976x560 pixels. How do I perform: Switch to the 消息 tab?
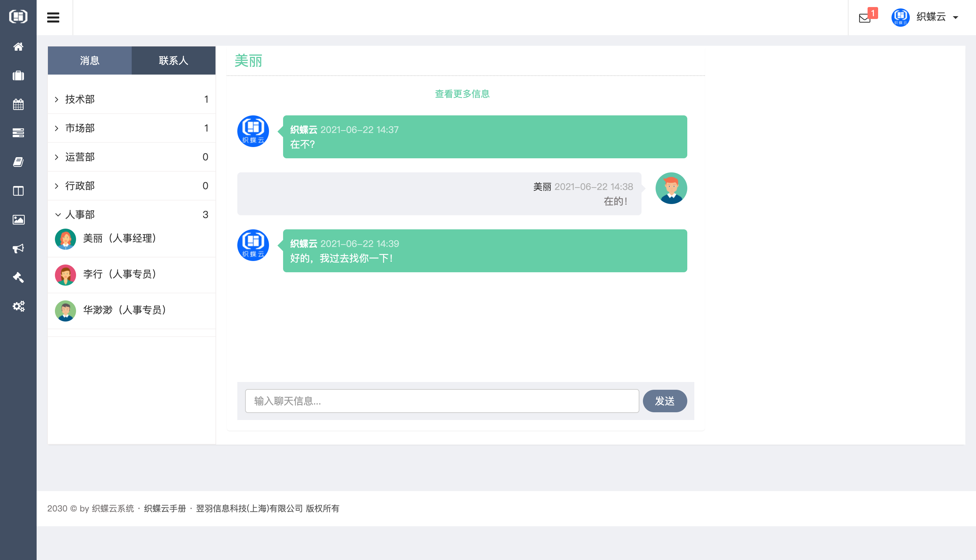click(x=90, y=61)
